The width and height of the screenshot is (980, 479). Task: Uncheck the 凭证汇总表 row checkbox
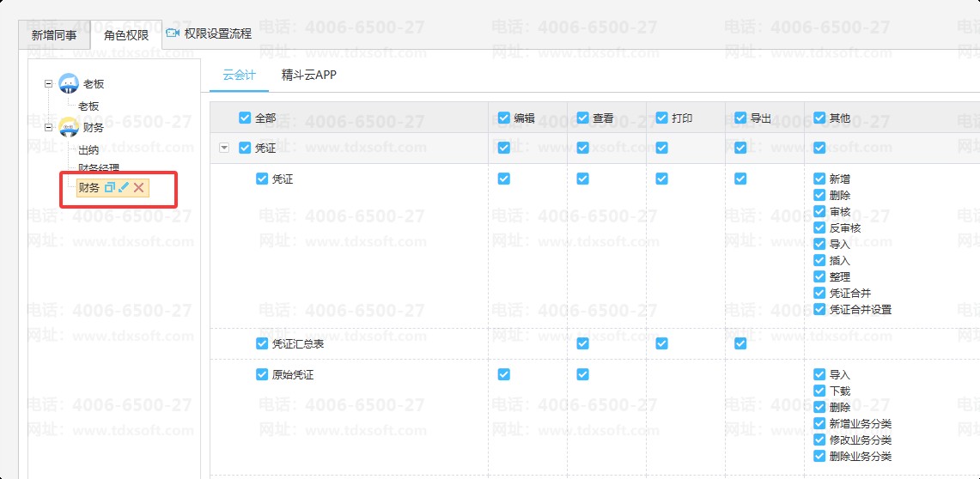(x=262, y=343)
